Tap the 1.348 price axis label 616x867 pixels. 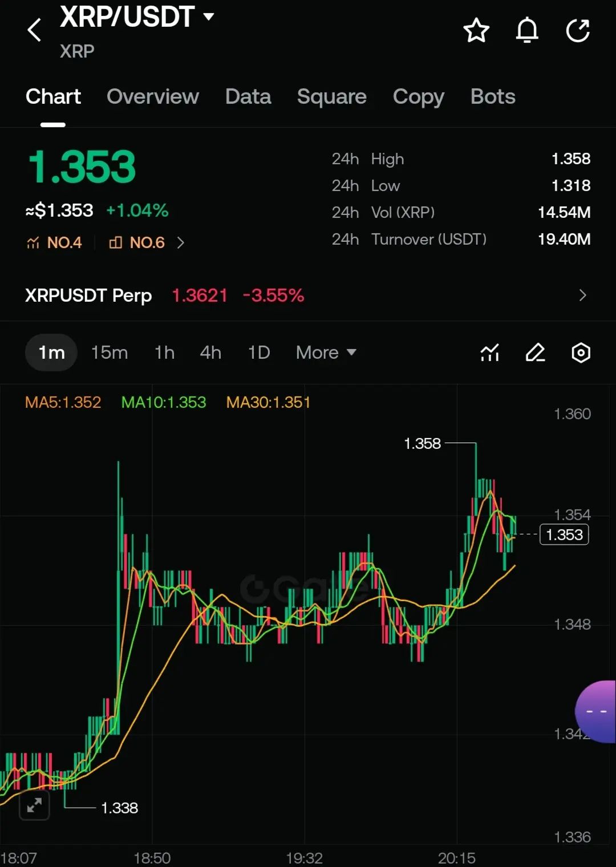(572, 624)
